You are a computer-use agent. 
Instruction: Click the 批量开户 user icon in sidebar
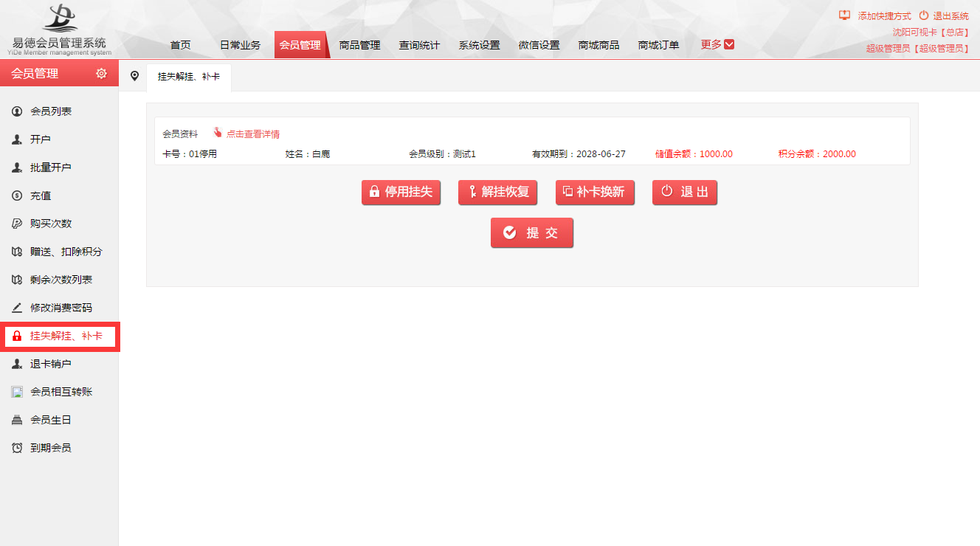point(17,167)
